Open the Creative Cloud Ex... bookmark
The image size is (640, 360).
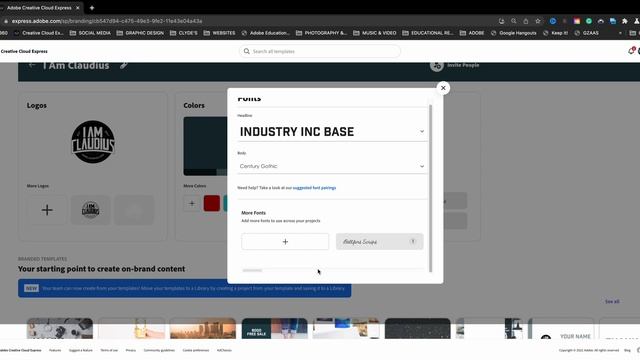tap(39, 33)
